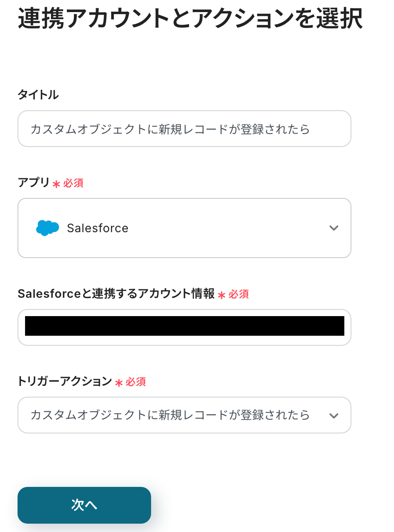This screenshot has height=532, width=394.
Task: Click the Salesforce cloud logo icon
Action: click(x=48, y=228)
